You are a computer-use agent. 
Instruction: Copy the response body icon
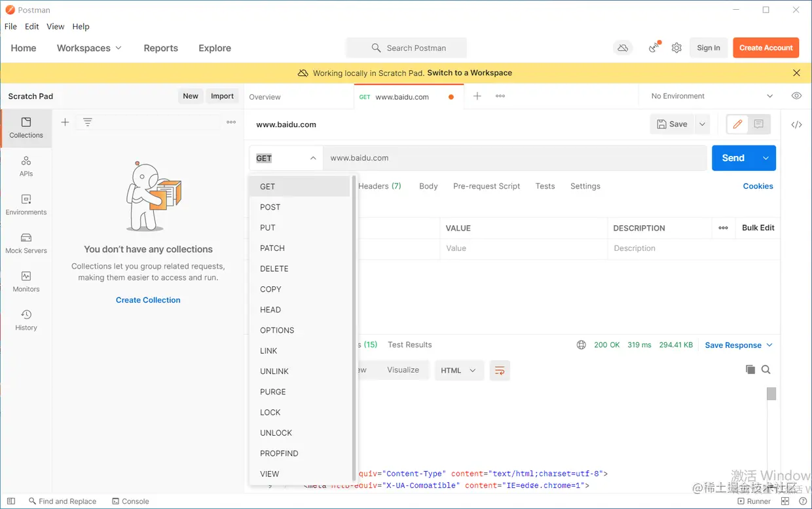point(750,369)
